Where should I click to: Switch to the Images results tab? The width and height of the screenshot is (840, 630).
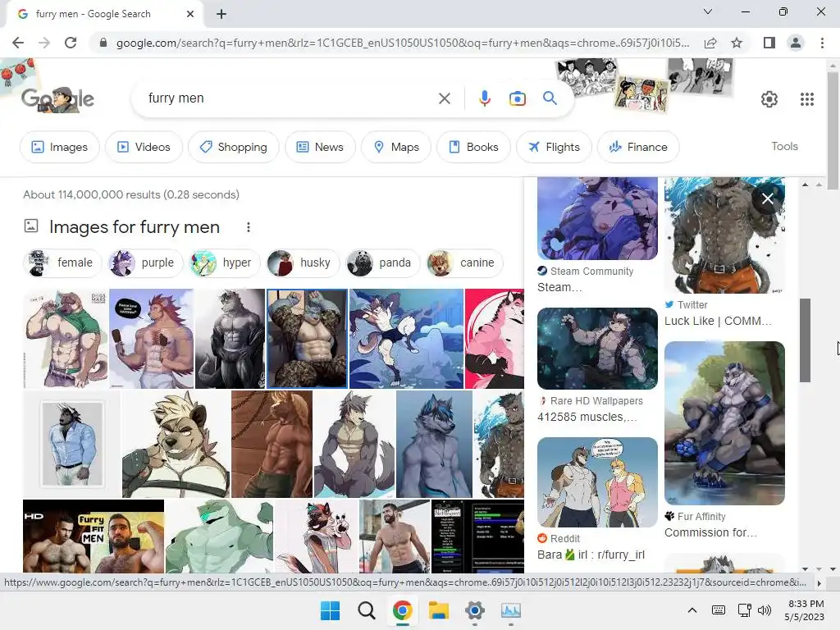coord(59,147)
